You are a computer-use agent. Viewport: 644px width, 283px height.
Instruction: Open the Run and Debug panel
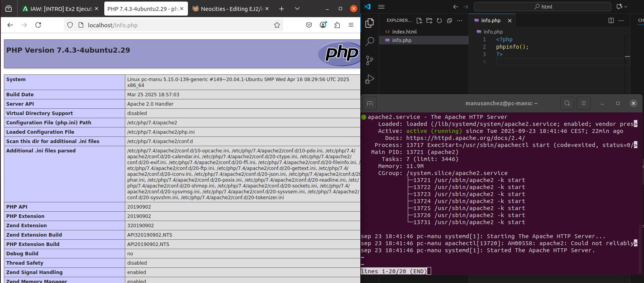pos(370,79)
